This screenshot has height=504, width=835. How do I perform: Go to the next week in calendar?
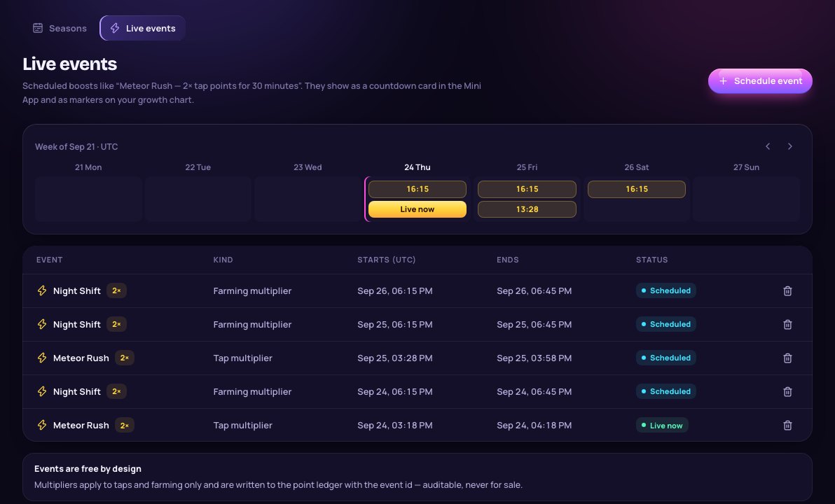[789, 146]
